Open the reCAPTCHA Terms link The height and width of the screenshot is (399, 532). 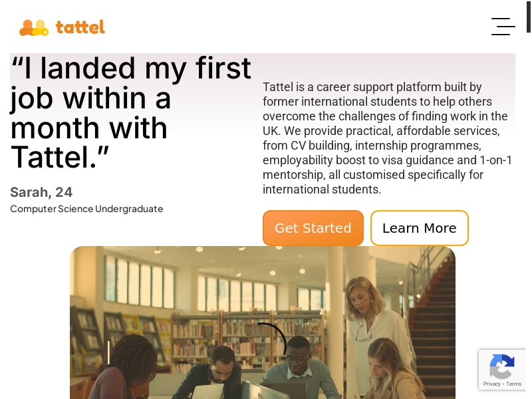(514, 384)
